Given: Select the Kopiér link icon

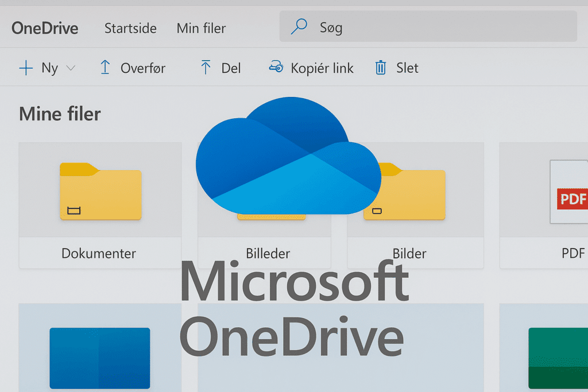Looking at the screenshot, I should click(276, 67).
